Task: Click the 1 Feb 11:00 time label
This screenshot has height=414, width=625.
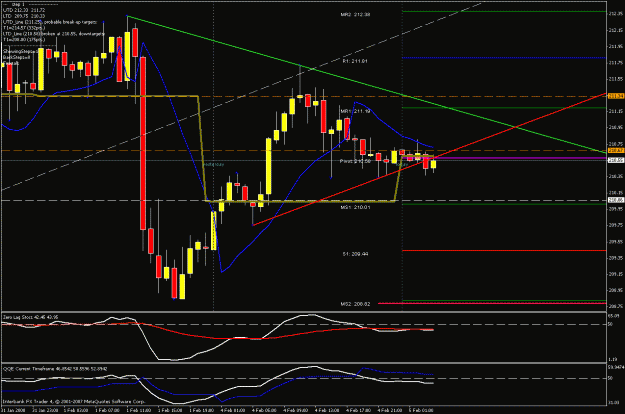Action: [139, 410]
